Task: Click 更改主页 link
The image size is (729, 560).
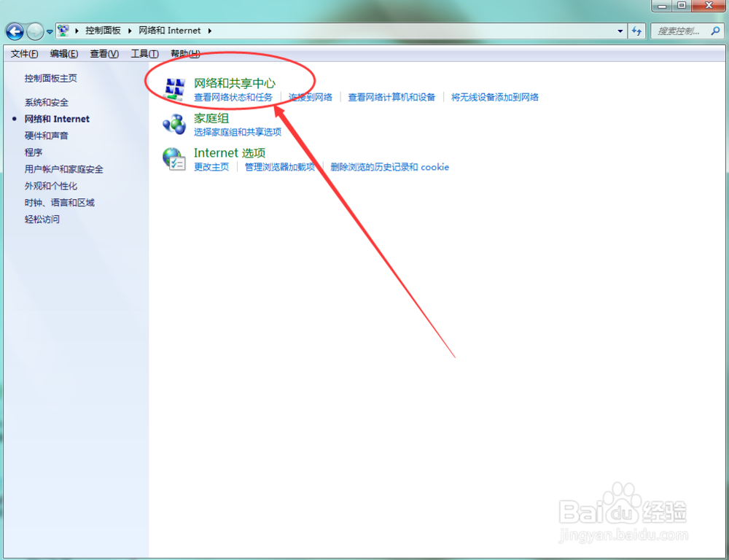Action: [211, 167]
